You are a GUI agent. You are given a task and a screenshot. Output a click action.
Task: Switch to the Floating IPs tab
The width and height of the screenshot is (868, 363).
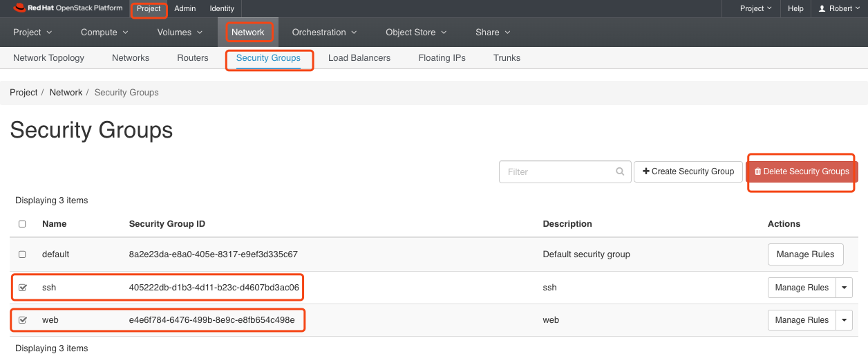tap(442, 58)
